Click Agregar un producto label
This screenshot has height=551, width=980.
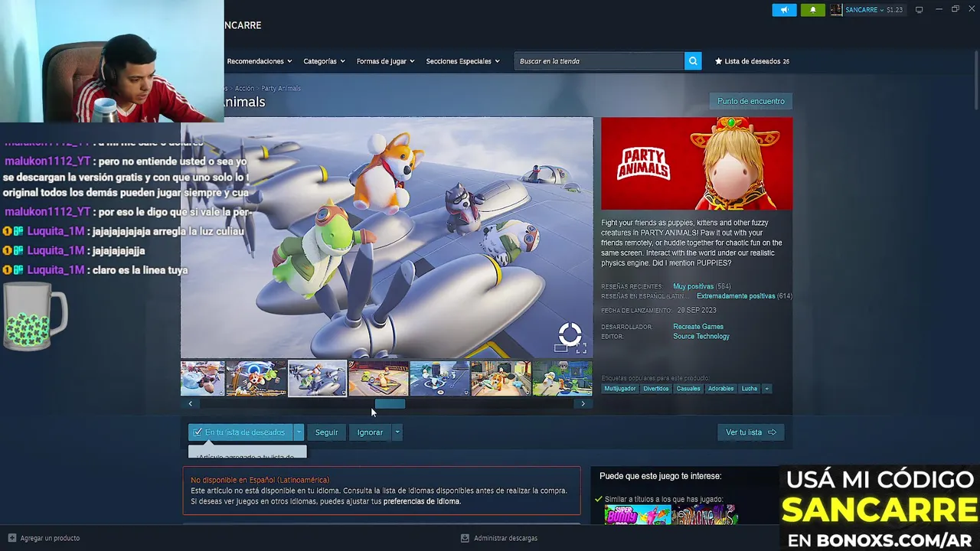tap(50, 538)
